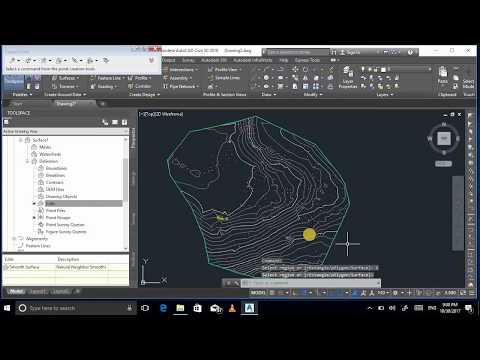480x360 pixels.
Task: Select the Masks node under Surface1
Action: point(45,147)
